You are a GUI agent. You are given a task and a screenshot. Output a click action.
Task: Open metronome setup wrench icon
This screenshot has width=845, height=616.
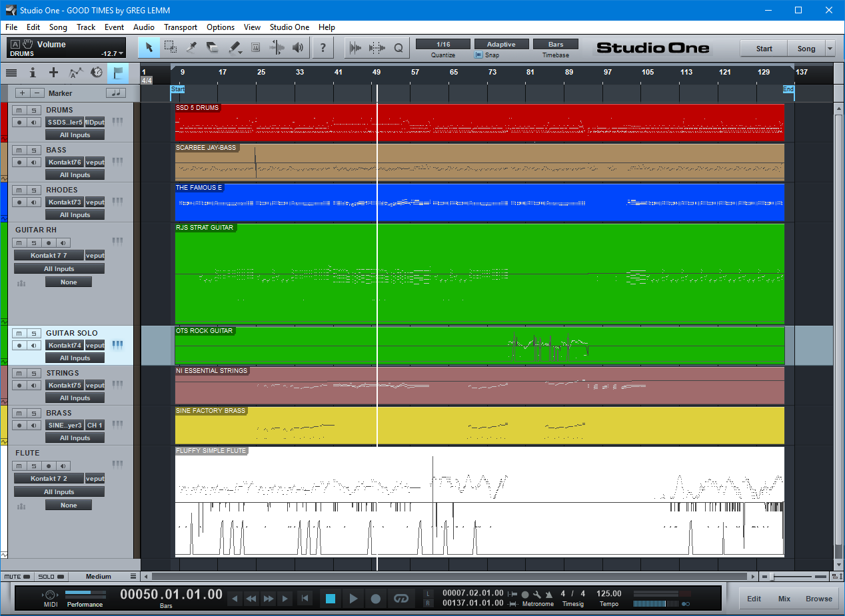(537, 594)
